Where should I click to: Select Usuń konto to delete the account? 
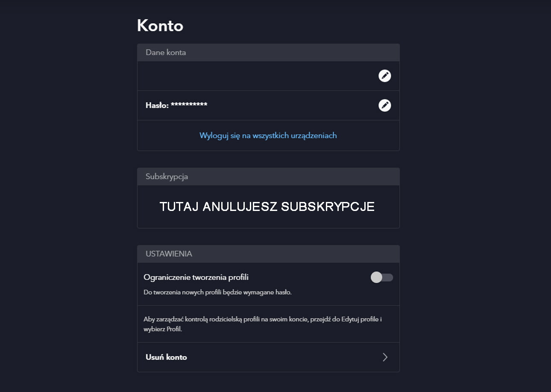166,357
